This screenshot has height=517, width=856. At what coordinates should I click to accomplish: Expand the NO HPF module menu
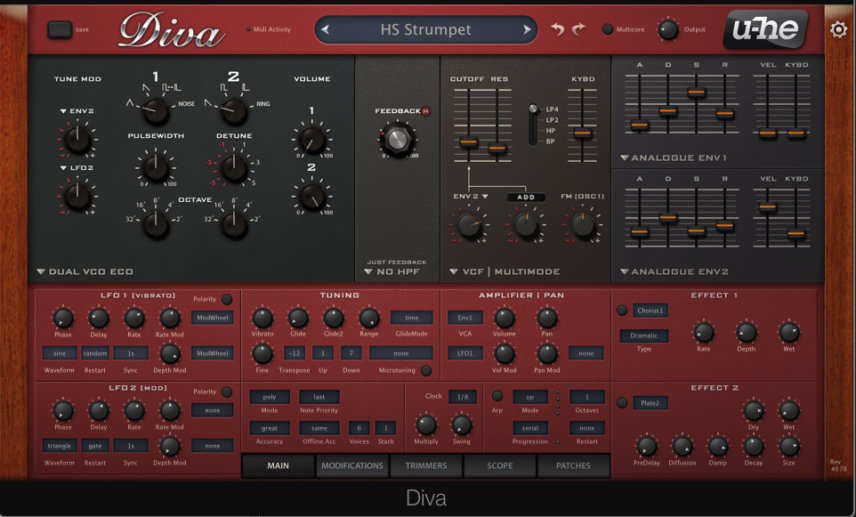[x=392, y=271]
